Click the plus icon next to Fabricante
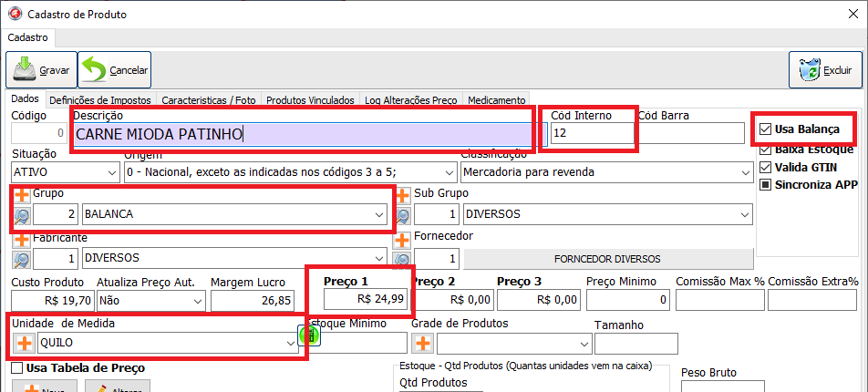Viewport: 868px width, 392px height. pyautogui.click(x=22, y=239)
